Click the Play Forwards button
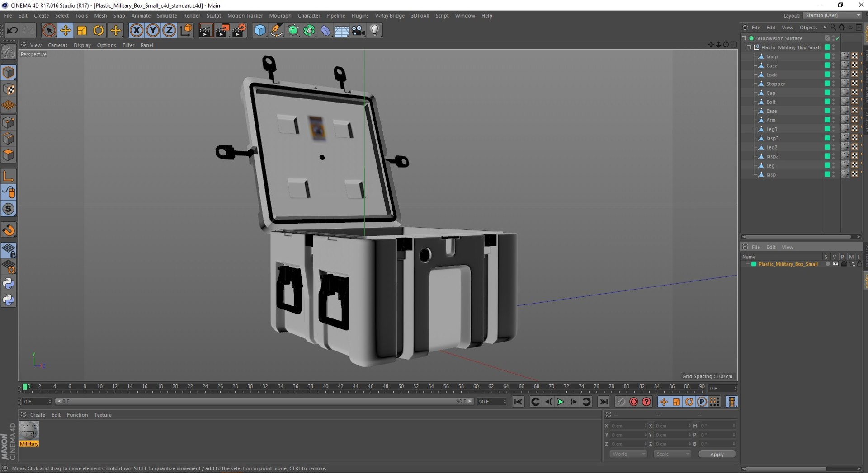This screenshot has width=868, height=473. [x=561, y=402]
